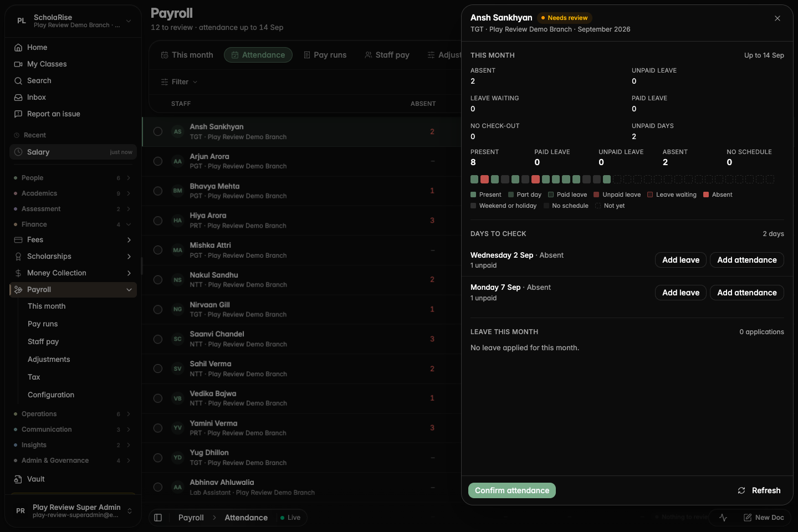
Task: Switch to the Pay runs tab
Action: pos(325,55)
